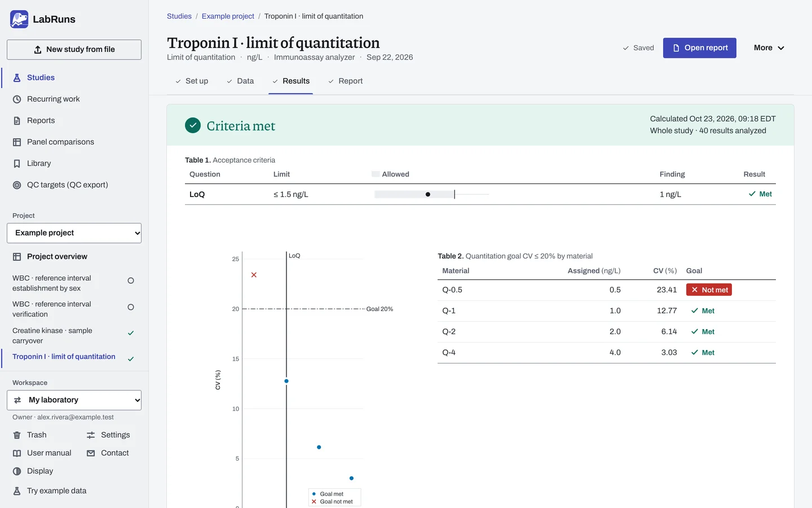Open Recurring work clock icon
The image size is (812, 508).
[x=17, y=99]
